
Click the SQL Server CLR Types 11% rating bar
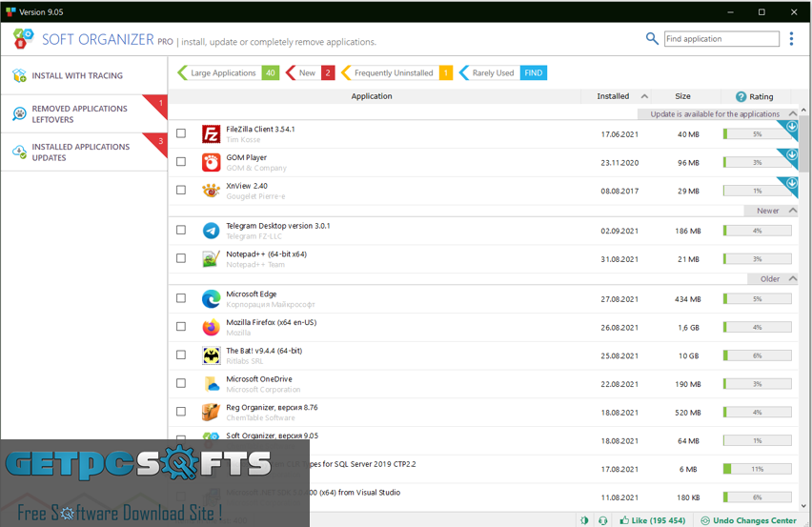pos(757,469)
